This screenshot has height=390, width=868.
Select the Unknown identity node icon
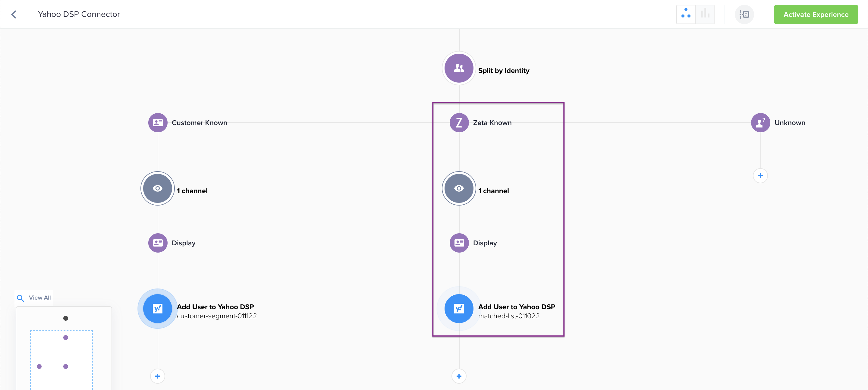coord(760,123)
